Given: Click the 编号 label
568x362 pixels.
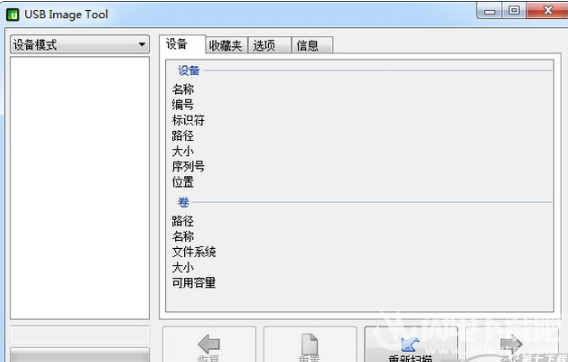Looking at the screenshot, I should pos(183,104).
